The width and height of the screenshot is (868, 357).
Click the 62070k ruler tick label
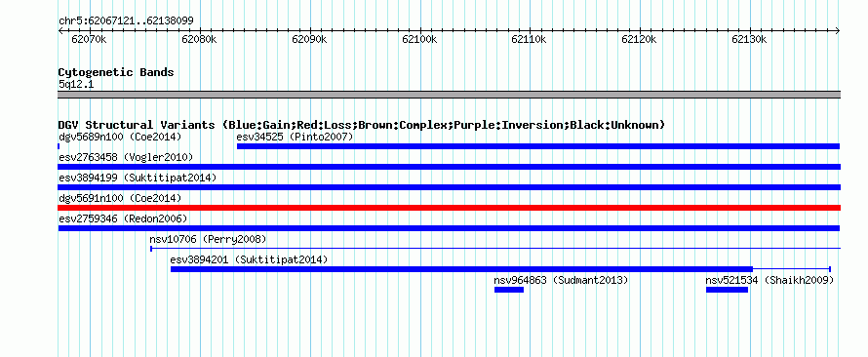89,39
